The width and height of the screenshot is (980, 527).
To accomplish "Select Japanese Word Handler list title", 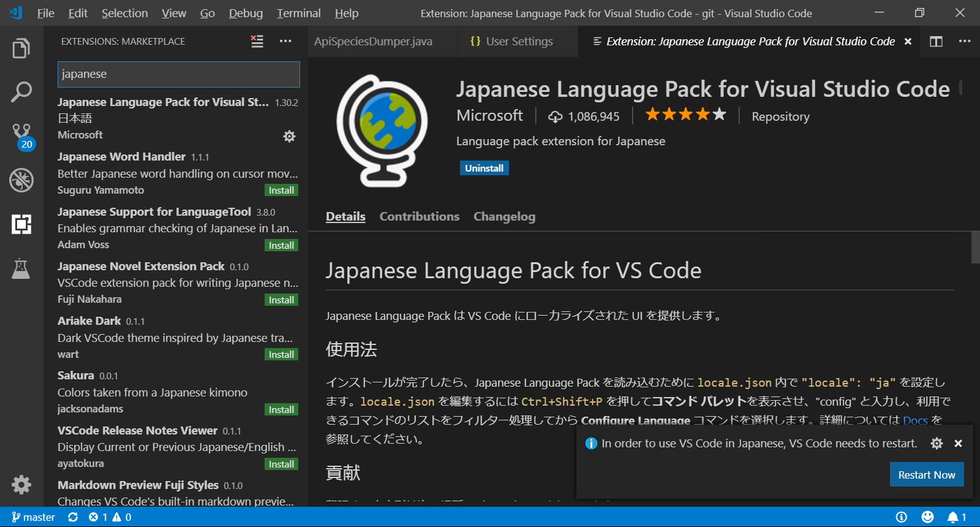I will click(121, 157).
